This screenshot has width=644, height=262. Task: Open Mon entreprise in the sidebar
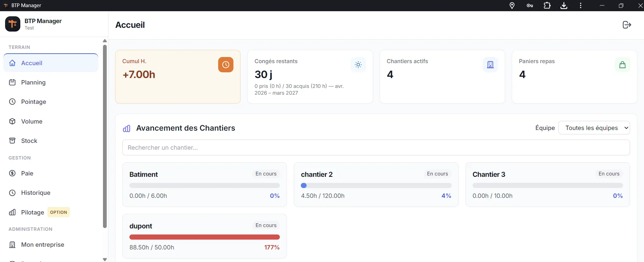51,245
